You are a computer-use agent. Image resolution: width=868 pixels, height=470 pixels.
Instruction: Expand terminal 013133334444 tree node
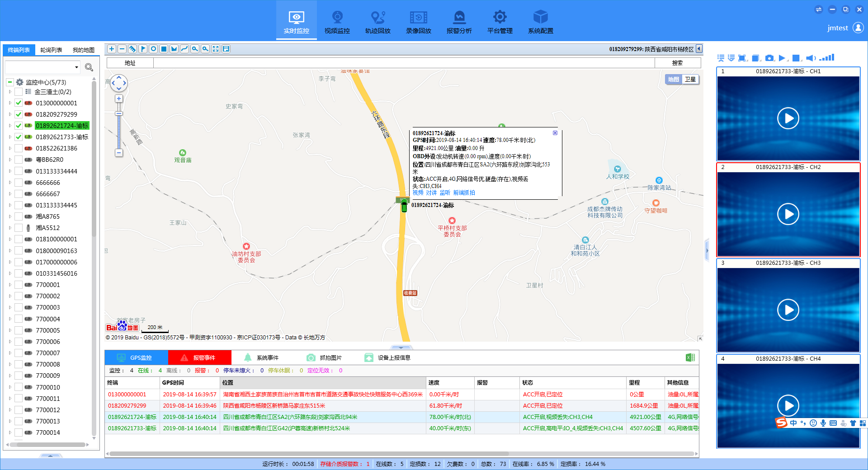click(x=10, y=171)
